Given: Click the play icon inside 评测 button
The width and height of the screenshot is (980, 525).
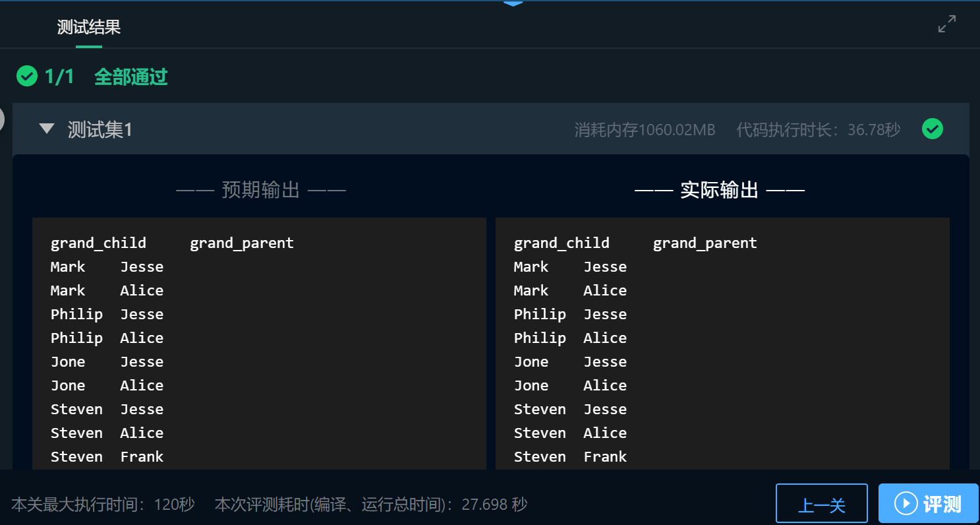Looking at the screenshot, I should point(906,504).
